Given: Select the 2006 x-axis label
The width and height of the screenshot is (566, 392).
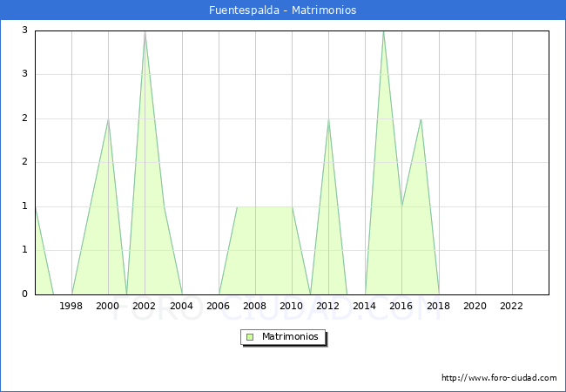Looking at the screenshot, I should coord(219,306).
